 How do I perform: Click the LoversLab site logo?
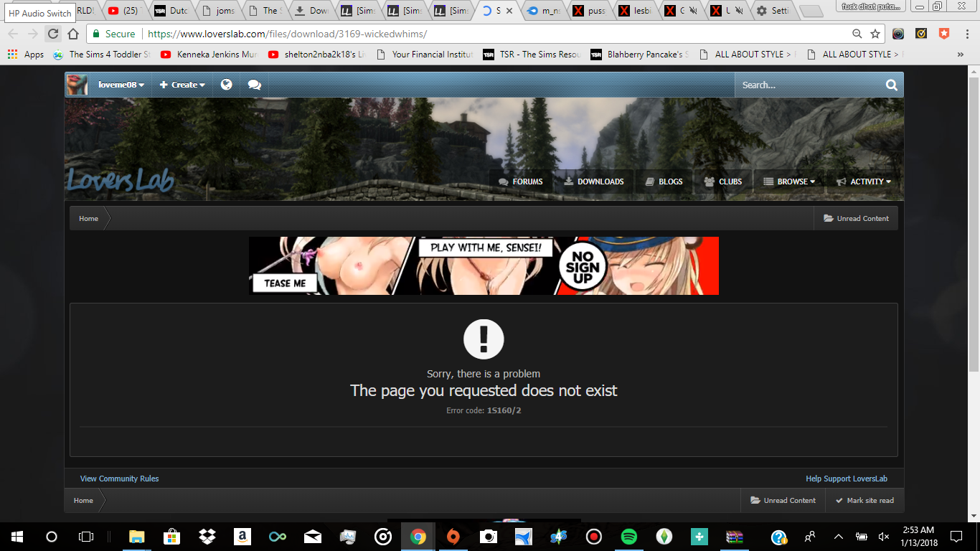(x=121, y=181)
